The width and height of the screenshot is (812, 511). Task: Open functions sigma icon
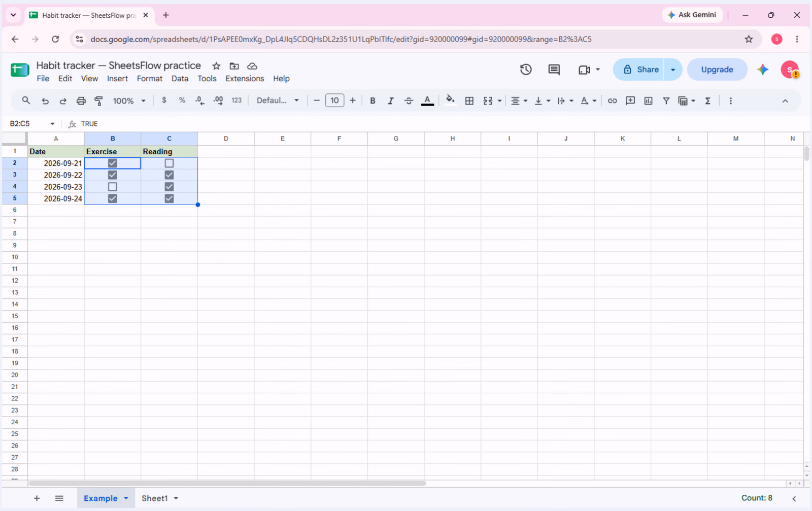[707, 101]
